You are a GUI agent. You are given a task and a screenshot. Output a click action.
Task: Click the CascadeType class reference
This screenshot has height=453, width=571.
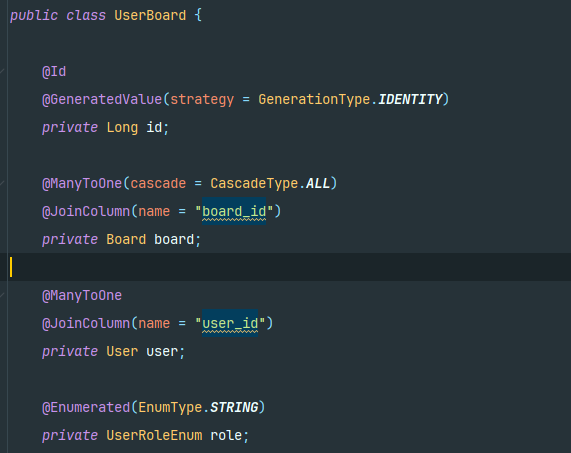254,183
